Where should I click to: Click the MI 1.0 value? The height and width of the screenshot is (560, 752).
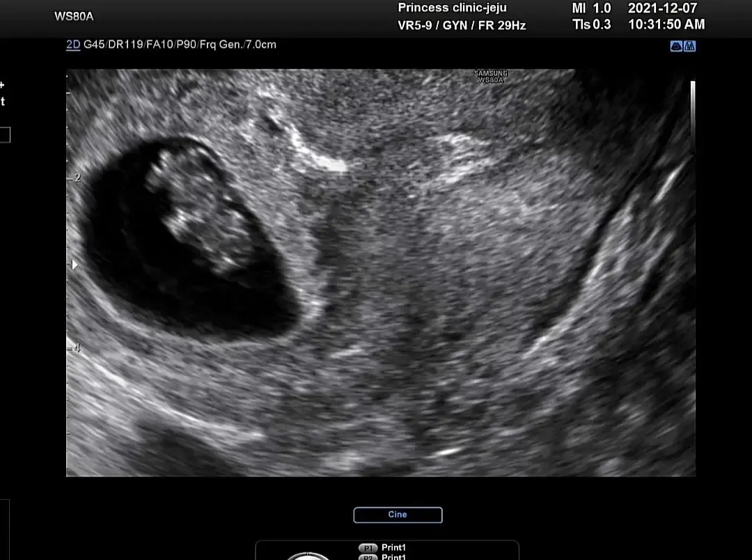point(591,8)
